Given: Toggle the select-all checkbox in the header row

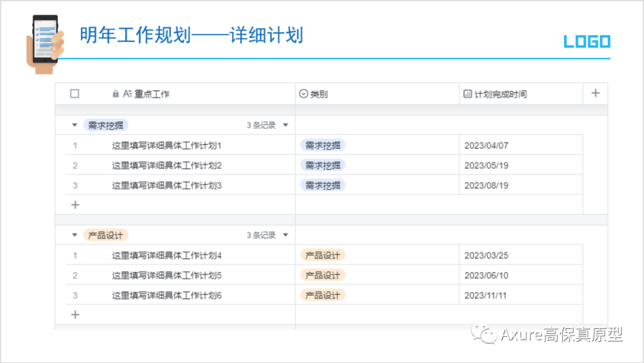Looking at the screenshot, I should click(74, 93).
